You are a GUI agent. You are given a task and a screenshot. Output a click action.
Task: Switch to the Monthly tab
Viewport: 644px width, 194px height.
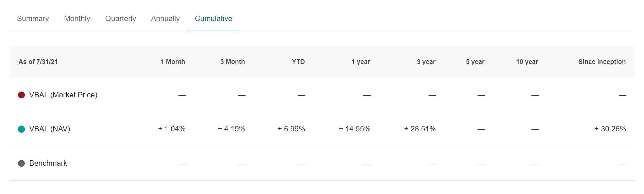(x=77, y=19)
